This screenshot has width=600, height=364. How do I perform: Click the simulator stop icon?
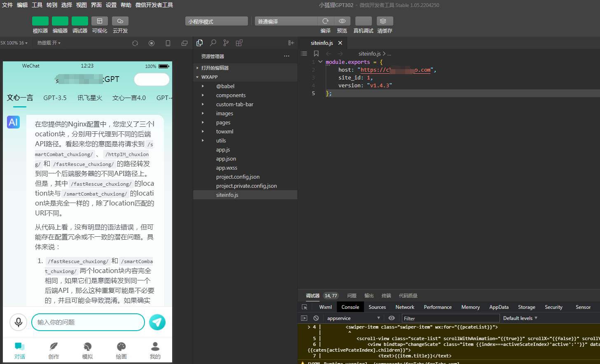(152, 43)
